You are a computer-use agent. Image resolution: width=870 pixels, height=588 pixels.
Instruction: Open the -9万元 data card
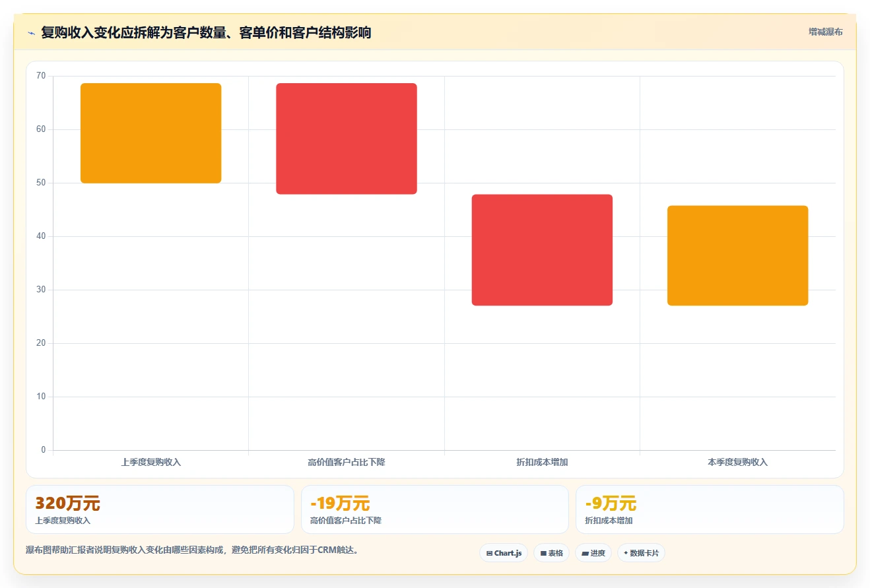[x=710, y=509]
